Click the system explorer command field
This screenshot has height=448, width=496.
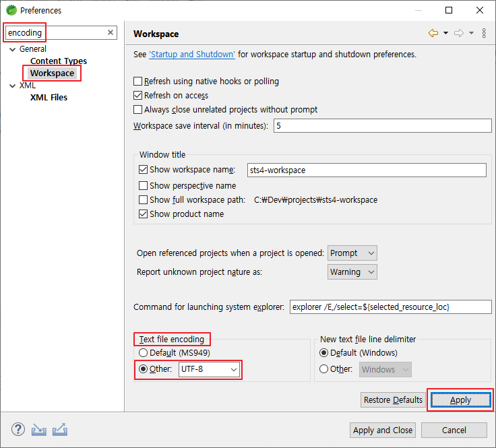point(391,307)
